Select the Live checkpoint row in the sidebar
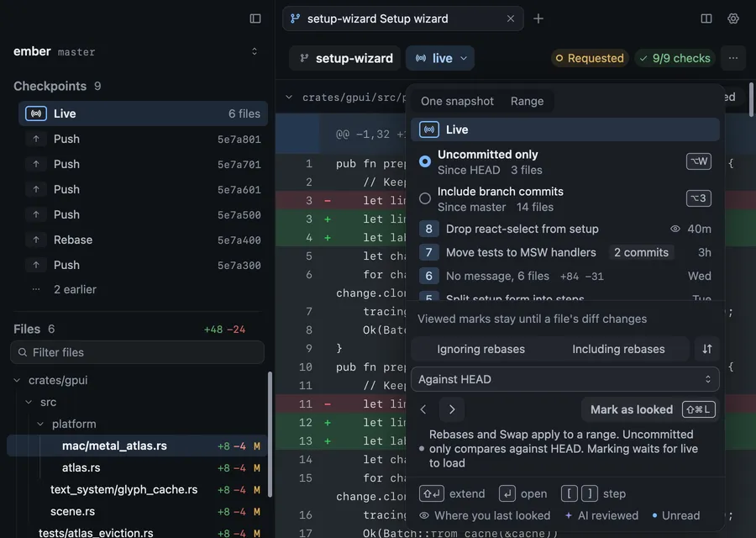This screenshot has height=538, width=756. tap(143, 113)
